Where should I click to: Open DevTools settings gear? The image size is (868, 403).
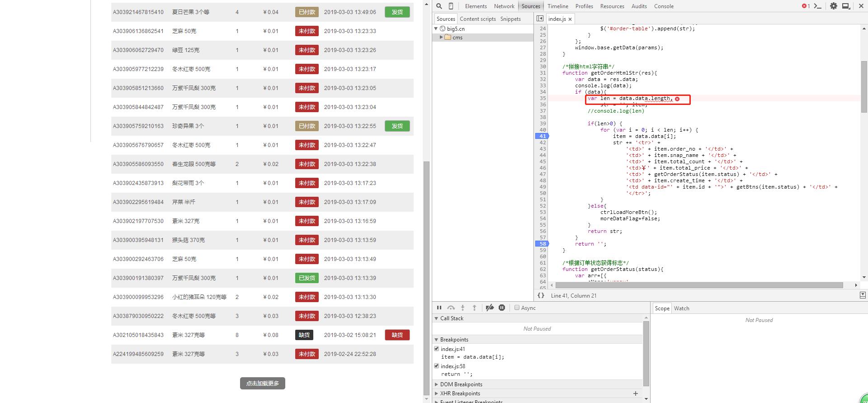[x=833, y=6]
